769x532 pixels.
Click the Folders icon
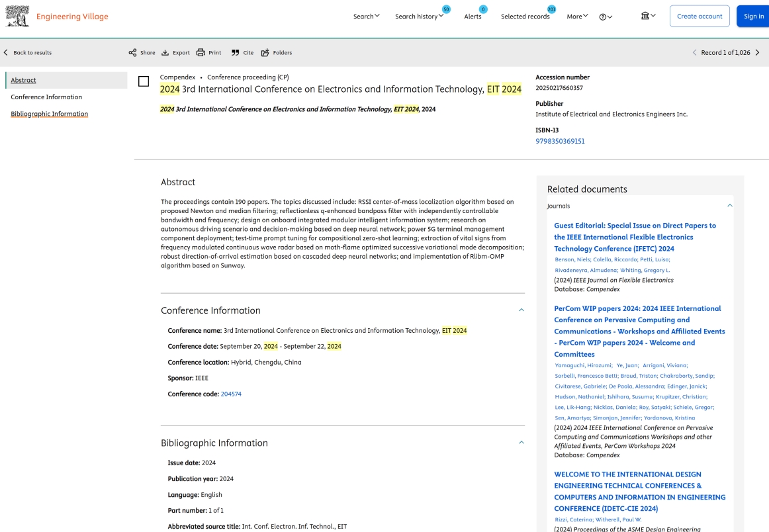(x=265, y=52)
